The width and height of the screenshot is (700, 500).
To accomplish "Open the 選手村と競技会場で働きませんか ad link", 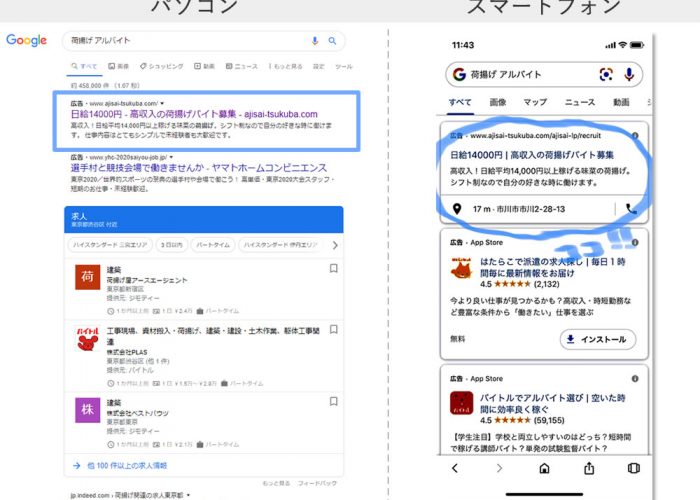I will 199,168.
